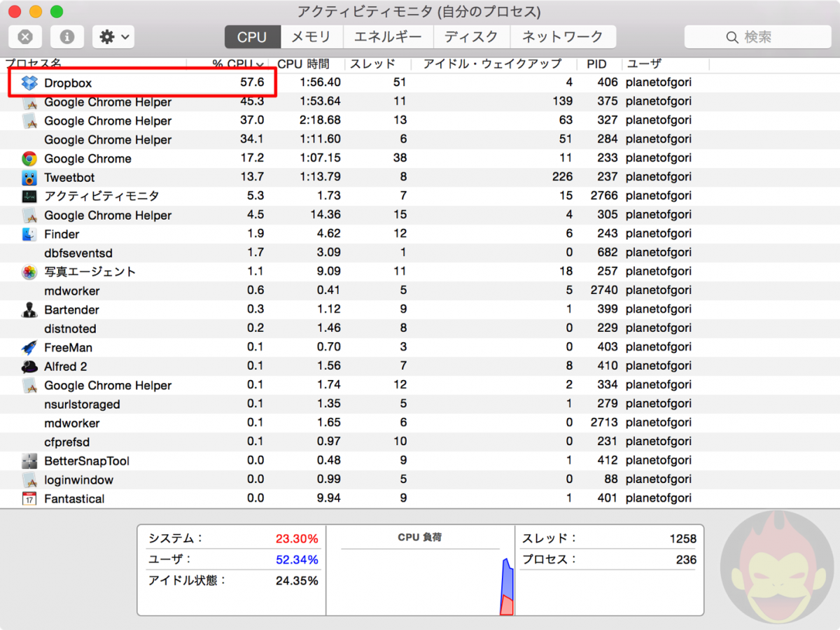
Task: Click the BetterSnapTool icon
Action: (x=29, y=461)
